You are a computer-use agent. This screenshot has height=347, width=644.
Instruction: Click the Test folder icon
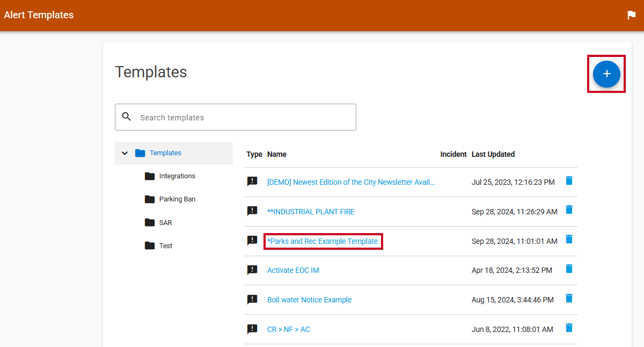150,245
